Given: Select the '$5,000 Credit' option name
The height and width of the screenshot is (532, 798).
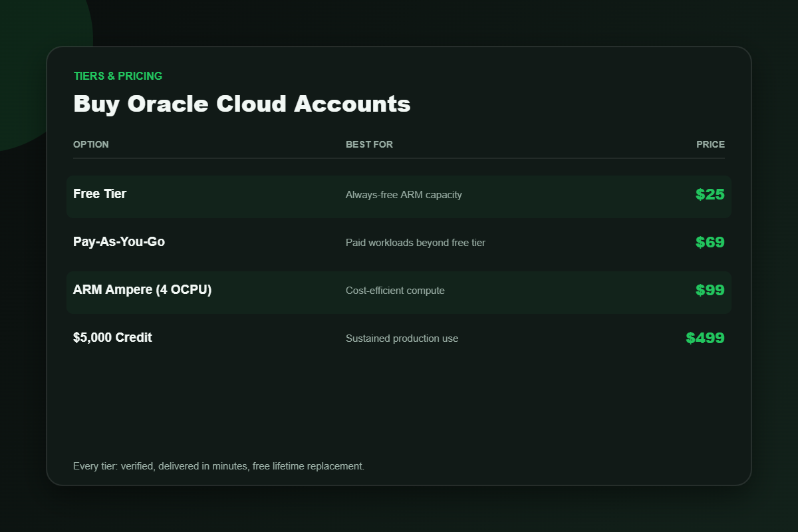Looking at the screenshot, I should coord(112,338).
